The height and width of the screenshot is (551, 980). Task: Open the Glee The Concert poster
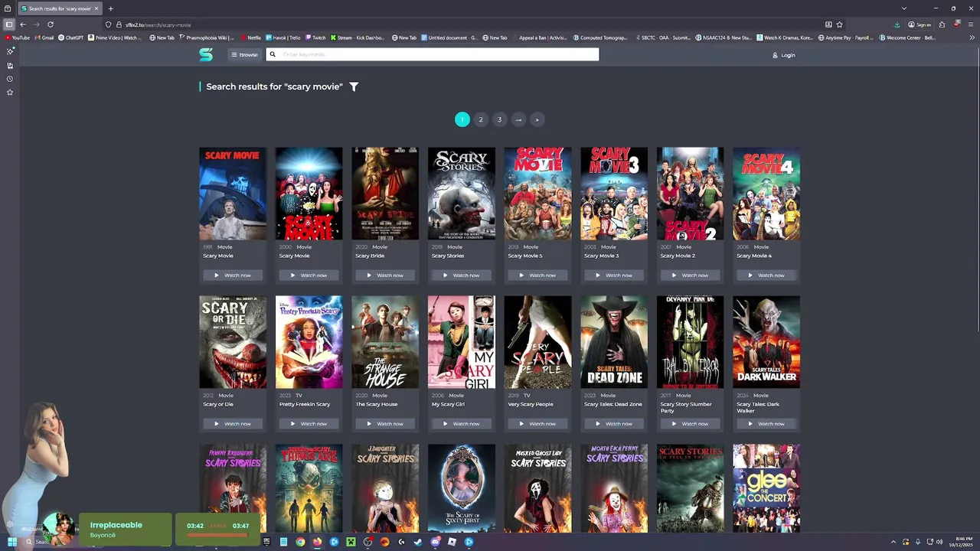766,488
